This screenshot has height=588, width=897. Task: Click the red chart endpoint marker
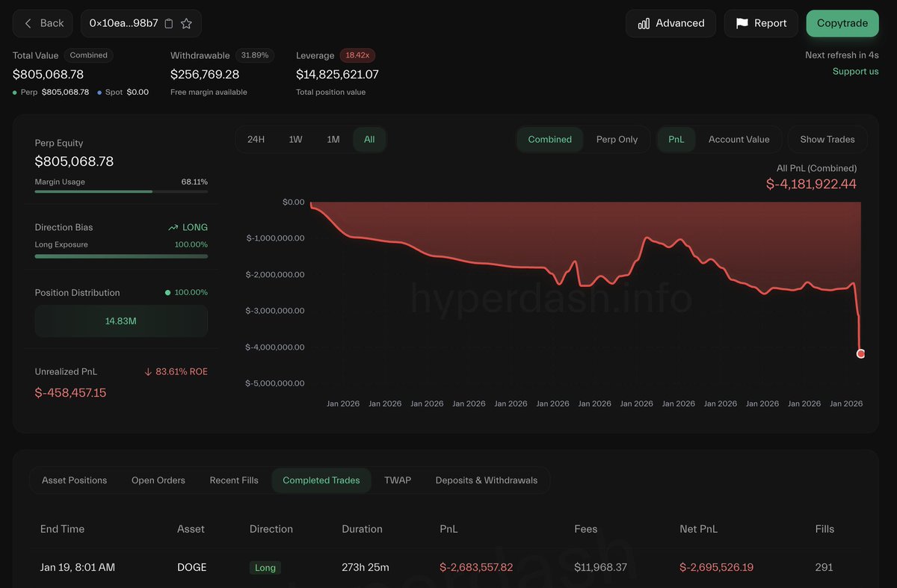tap(860, 353)
